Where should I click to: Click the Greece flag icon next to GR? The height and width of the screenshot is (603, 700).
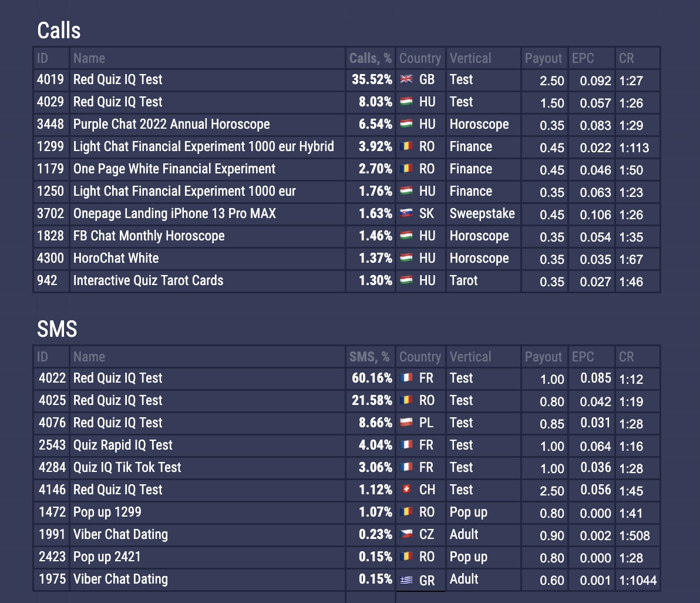(x=406, y=579)
